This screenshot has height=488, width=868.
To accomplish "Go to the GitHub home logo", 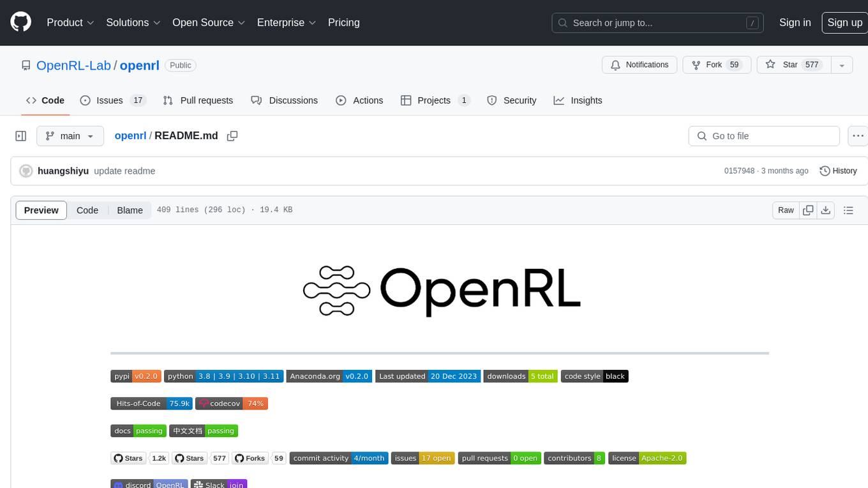I will click(20, 22).
